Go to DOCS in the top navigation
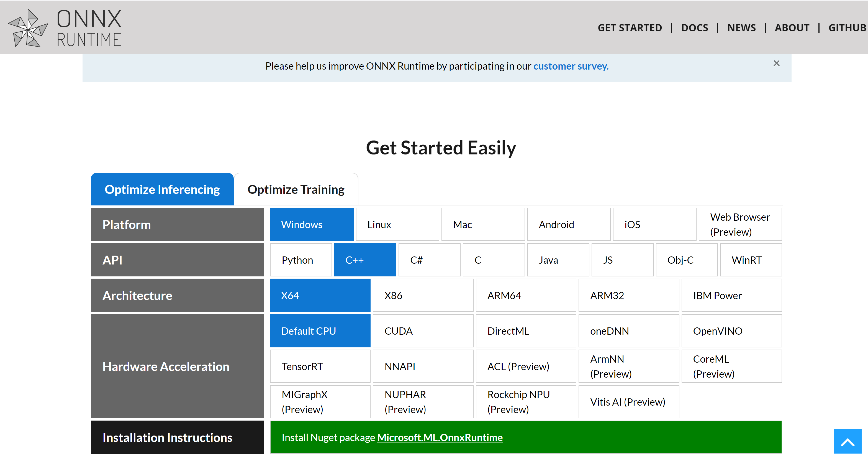868x458 pixels. (x=694, y=28)
